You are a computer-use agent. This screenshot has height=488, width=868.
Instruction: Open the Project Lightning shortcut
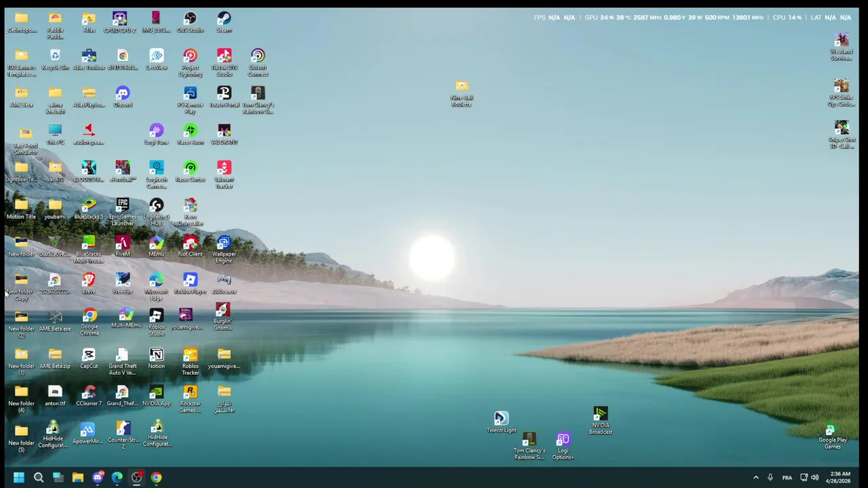coord(190,62)
